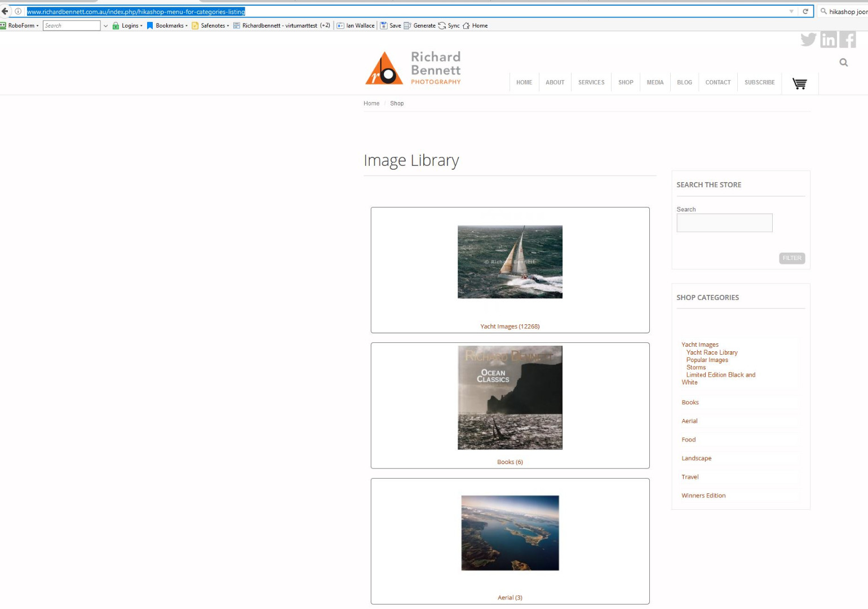Viewport: 868px width, 609px height.
Task: Open the Storms subcategory
Action: [x=696, y=367]
